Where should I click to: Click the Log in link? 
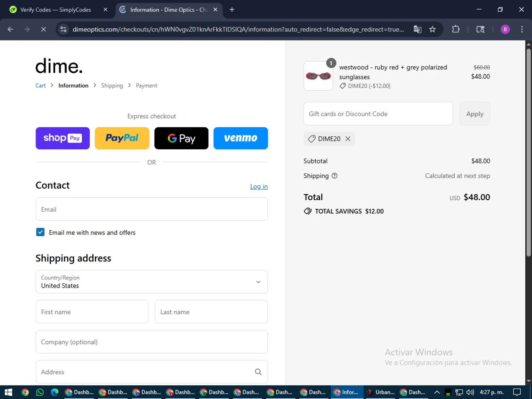tap(259, 187)
